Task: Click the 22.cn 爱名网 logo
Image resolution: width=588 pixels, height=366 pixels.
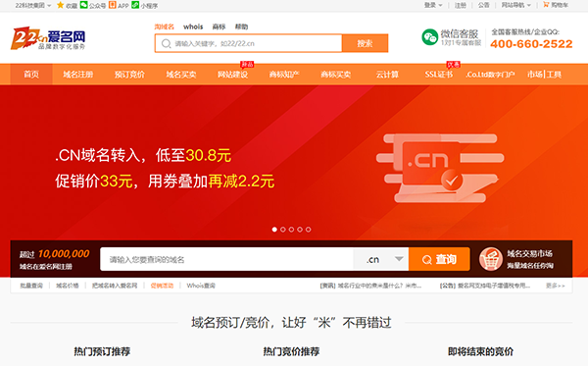Action: (48, 38)
